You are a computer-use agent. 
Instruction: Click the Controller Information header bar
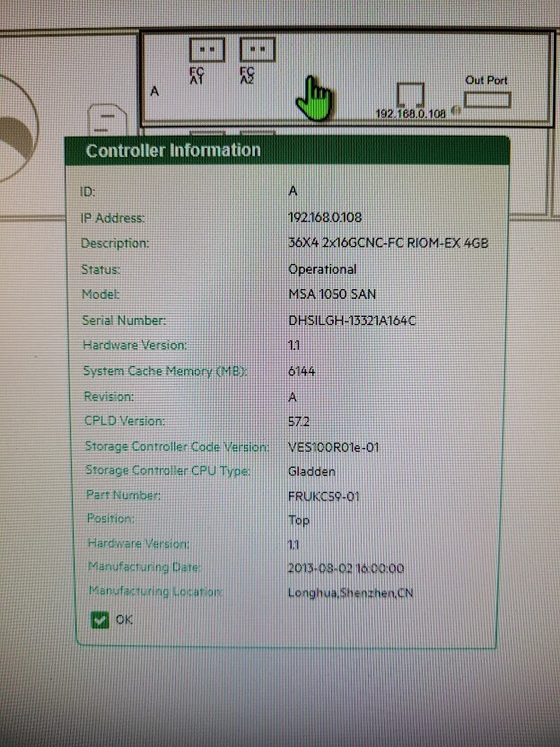[285, 150]
